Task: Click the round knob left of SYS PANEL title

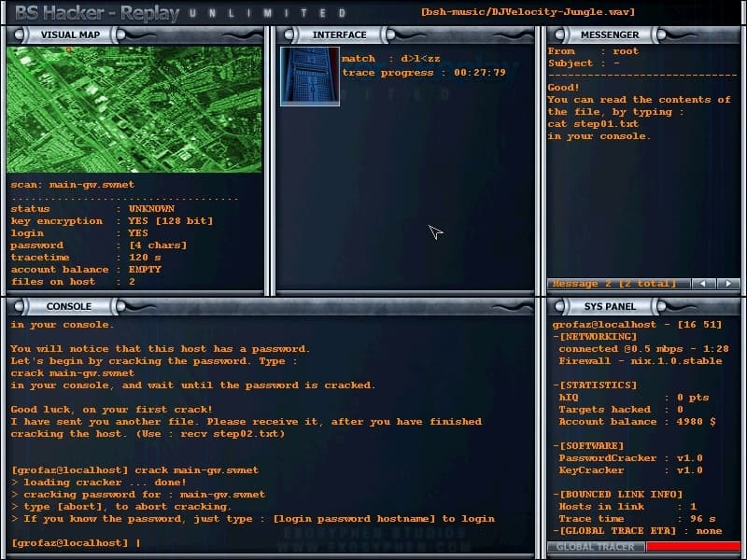Action: pos(559,306)
